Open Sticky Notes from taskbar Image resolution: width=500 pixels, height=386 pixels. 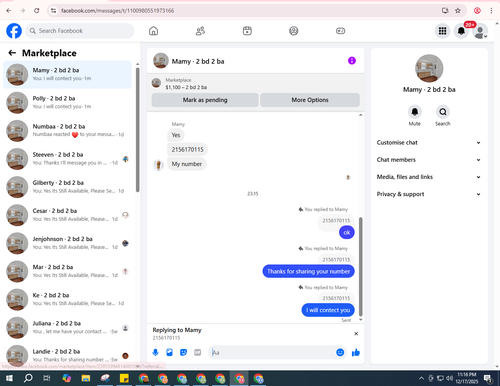pyautogui.click(x=124, y=378)
